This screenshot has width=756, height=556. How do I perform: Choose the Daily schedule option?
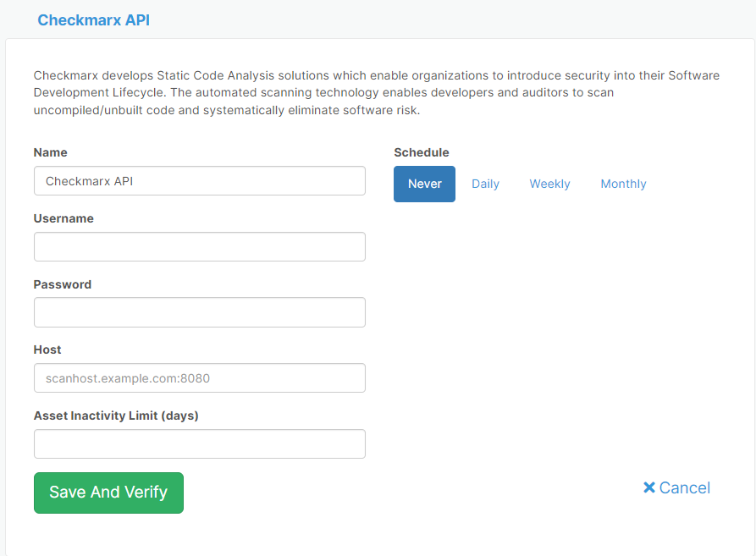[x=485, y=184]
